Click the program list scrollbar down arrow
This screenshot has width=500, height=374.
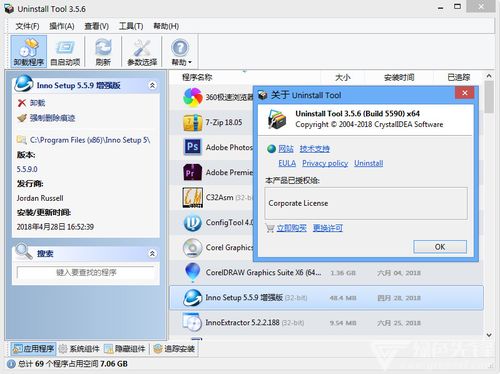click(x=489, y=335)
